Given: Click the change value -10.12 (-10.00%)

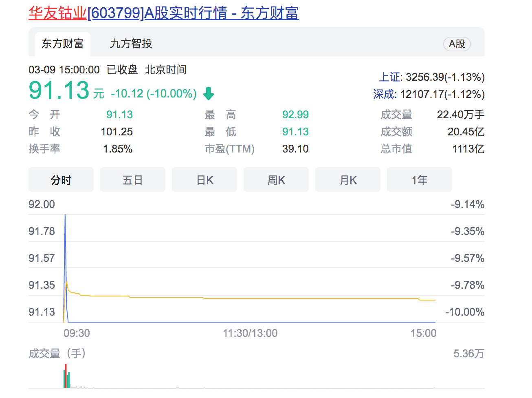Looking at the screenshot, I should tap(154, 94).
